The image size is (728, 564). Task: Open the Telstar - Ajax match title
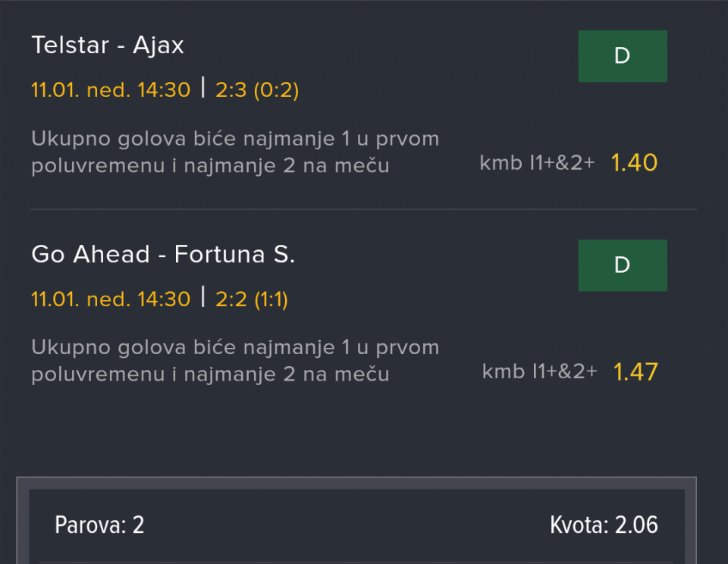[x=108, y=45]
